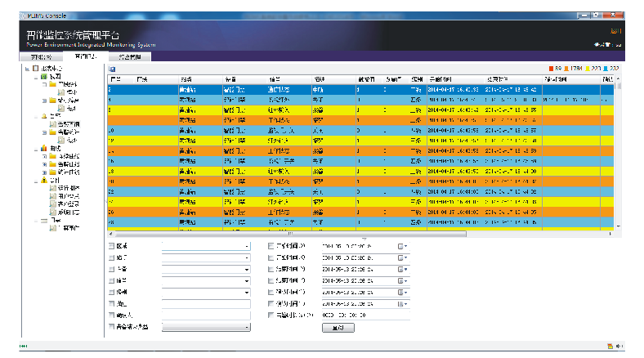Click the orange alarm list icon in the status bar
Image resolution: width=644 pixels, height=358 pixels.
[x=610, y=346]
